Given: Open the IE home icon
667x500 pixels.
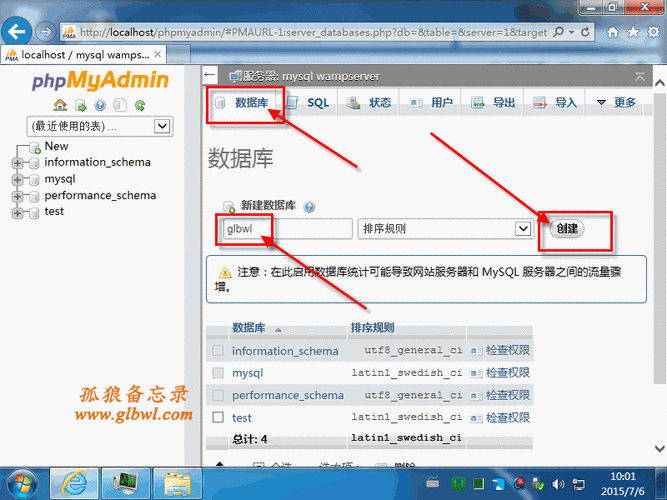Looking at the screenshot, I should tap(613, 32).
